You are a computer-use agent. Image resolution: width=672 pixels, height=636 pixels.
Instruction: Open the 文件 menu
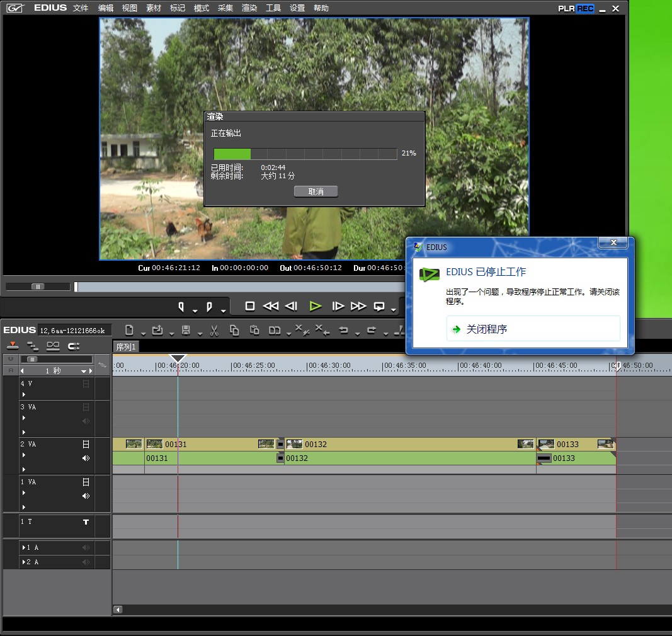[x=80, y=8]
